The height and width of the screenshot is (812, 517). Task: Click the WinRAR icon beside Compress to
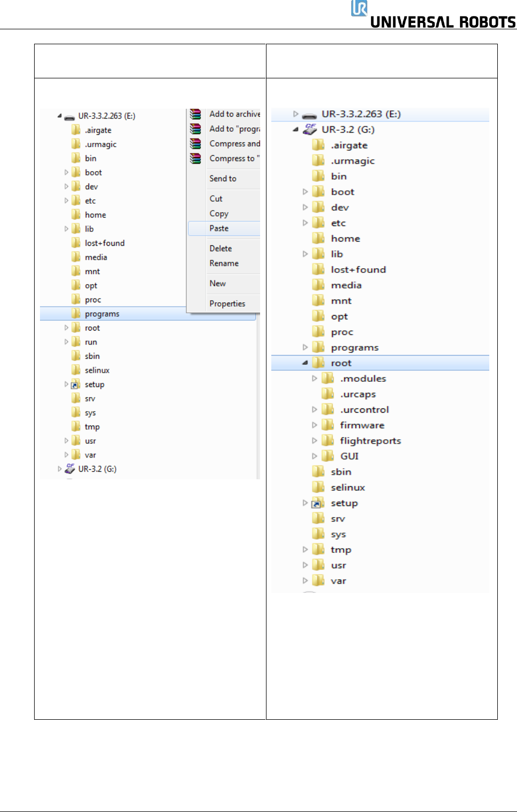click(x=196, y=158)
